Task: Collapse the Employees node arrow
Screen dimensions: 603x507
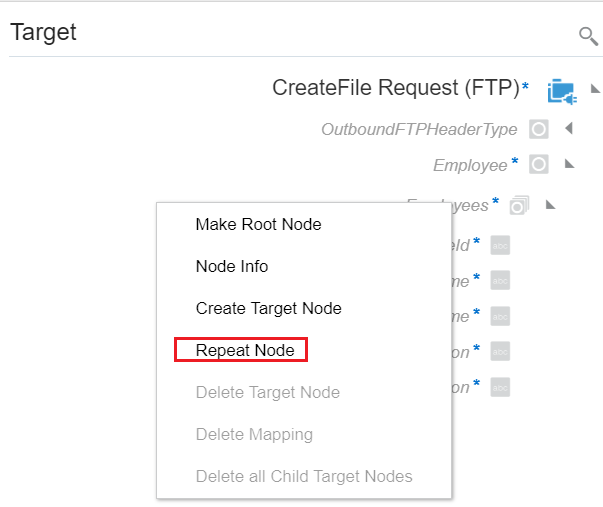Action: coord(549,205)
